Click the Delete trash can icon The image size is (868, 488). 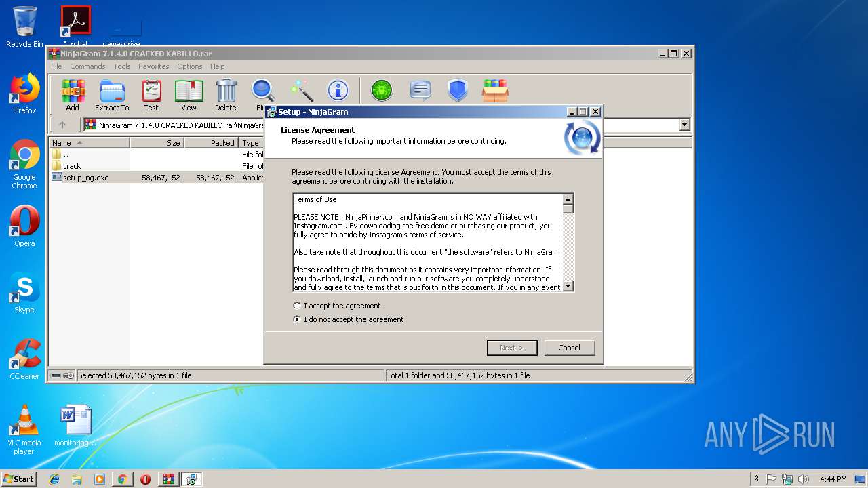226,95
